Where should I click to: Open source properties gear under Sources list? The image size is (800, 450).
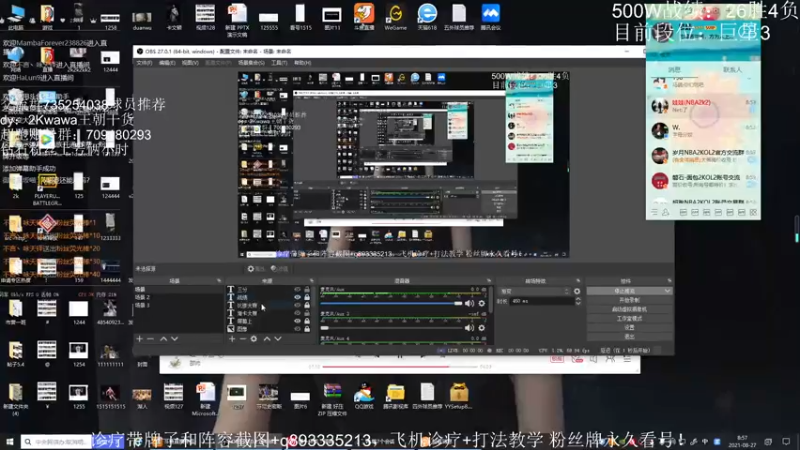click(x=254, y=339)
